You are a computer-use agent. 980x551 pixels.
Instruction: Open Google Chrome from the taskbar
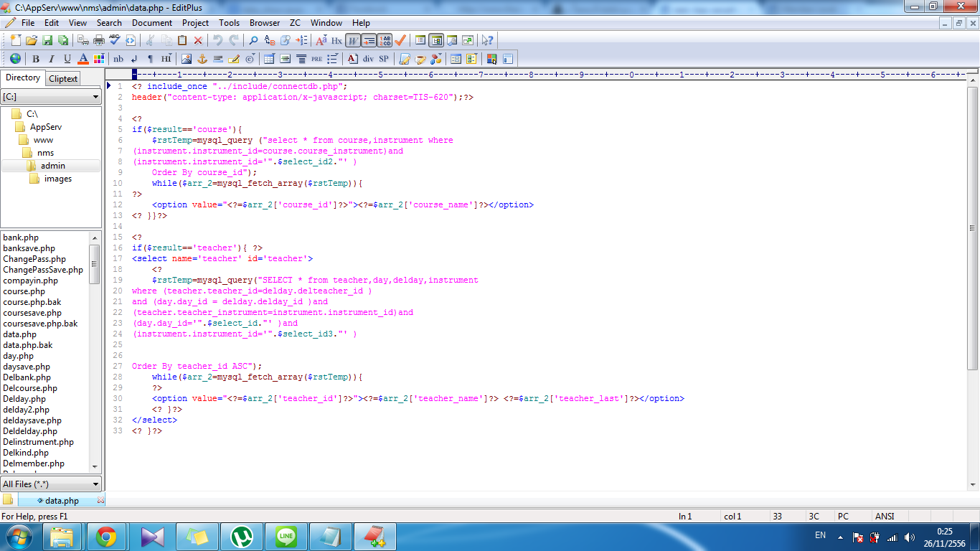106,537
